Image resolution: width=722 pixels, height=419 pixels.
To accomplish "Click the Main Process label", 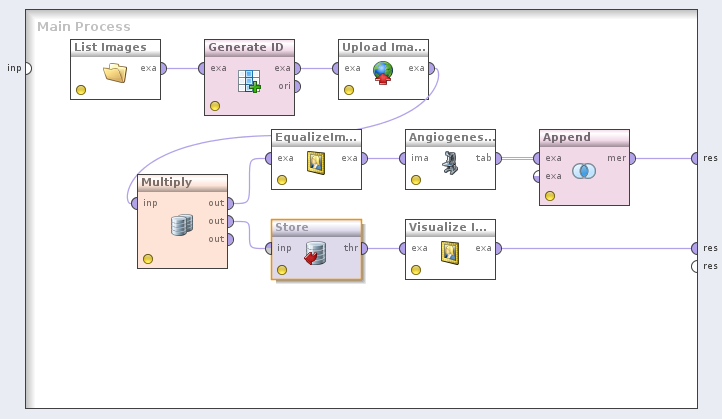I will click(x=84, y=26).
